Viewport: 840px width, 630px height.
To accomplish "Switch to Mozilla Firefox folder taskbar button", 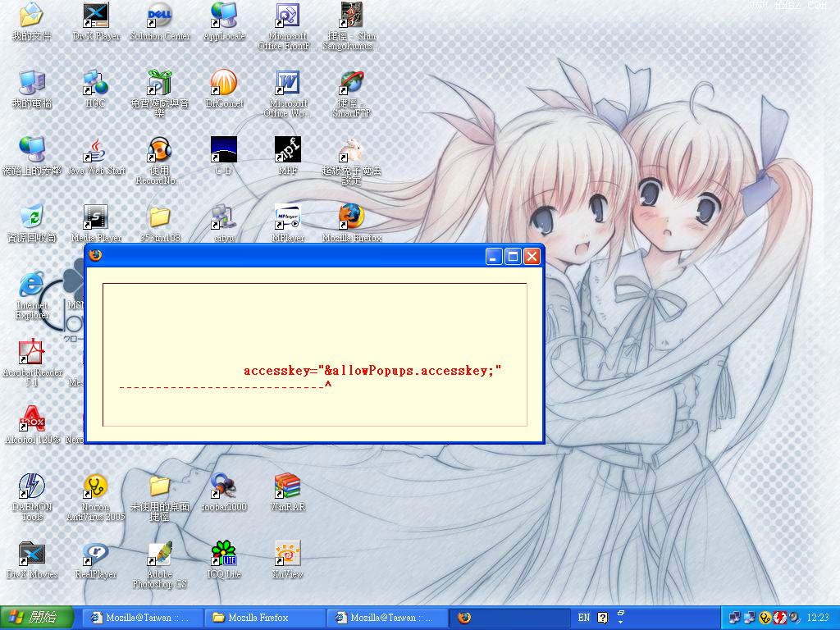I will point(263,618).
